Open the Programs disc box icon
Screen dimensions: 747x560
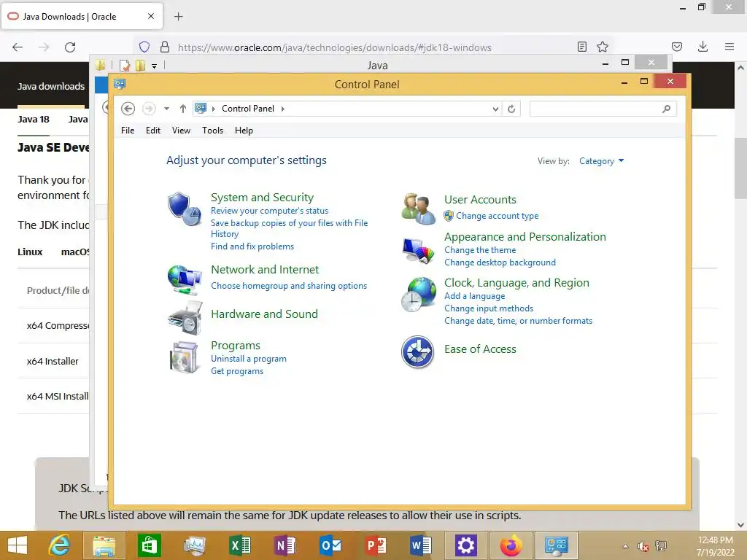coord(185,357)
